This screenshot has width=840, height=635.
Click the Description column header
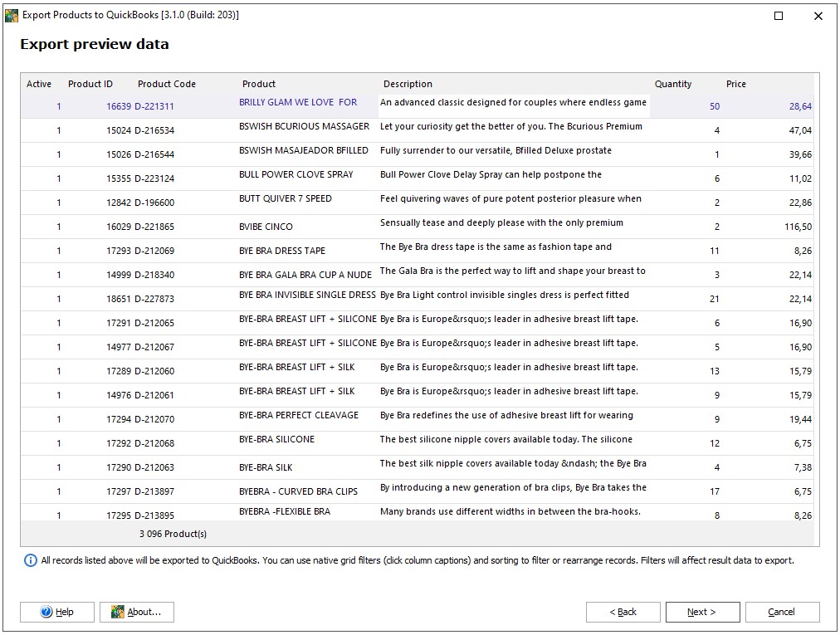408,84
